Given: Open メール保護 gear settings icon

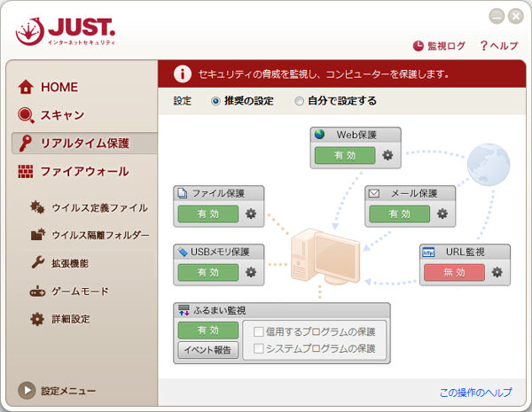Looking at the screenshot, I should tap(442, 214).
